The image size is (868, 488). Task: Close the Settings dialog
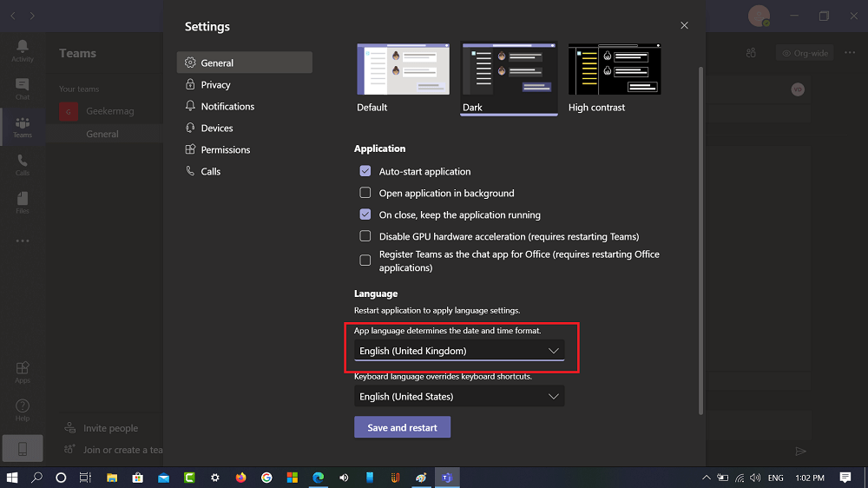tap(684, 25)
